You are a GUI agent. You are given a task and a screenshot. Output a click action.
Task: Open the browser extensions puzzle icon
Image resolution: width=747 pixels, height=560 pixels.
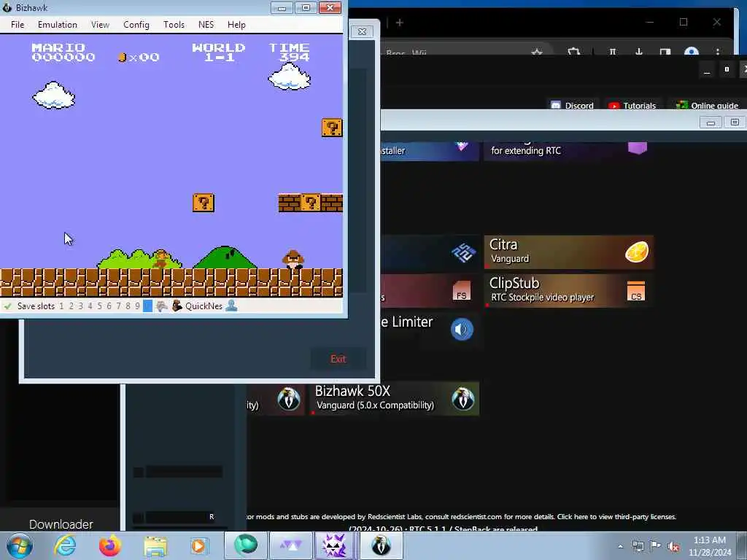point(573,52)
